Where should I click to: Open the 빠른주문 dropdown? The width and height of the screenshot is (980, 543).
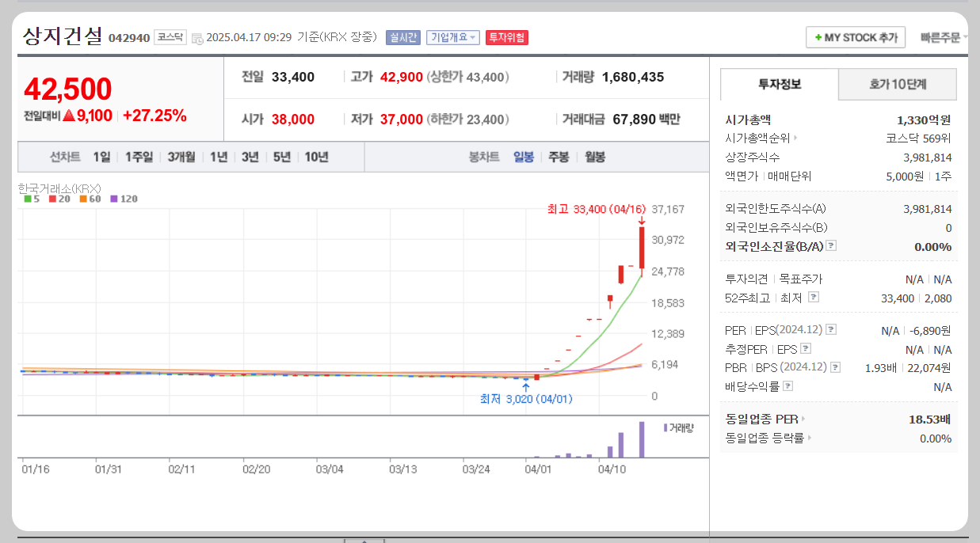[x=944, y=37]
